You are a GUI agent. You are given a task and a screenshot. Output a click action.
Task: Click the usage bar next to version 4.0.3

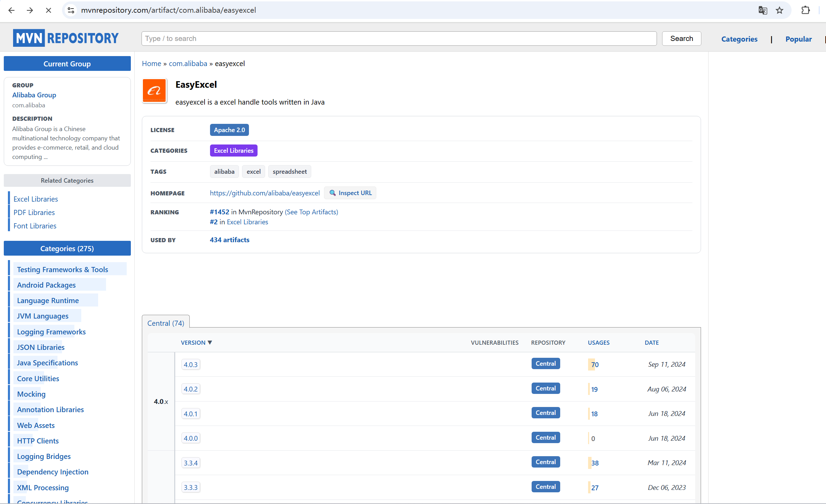[591, 364]
